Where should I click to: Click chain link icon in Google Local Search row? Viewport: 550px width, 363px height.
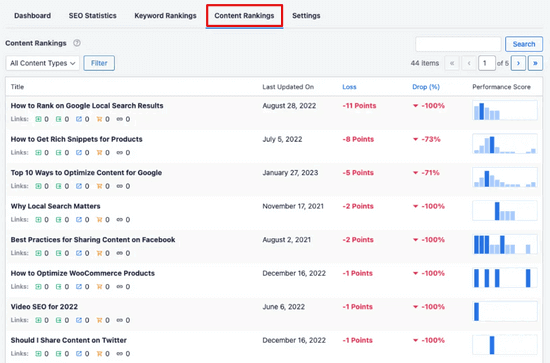[x=120, y=119]
